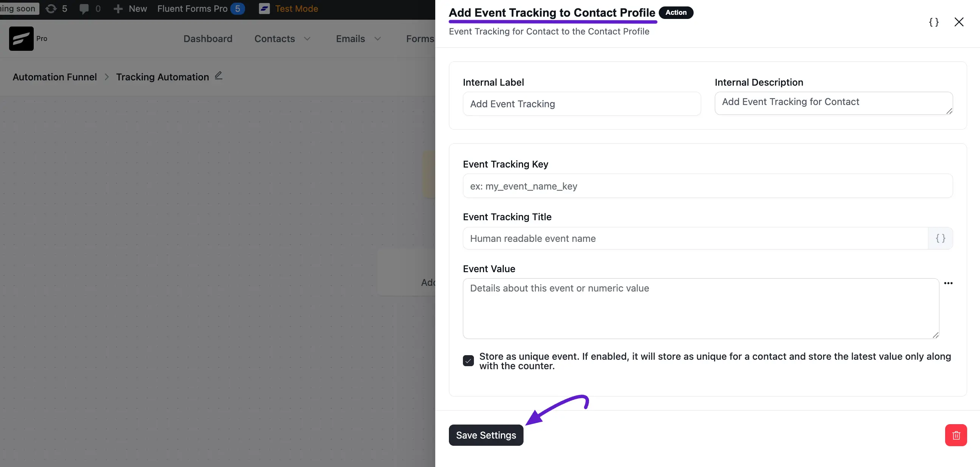The image size is (980, 467).
Task: Click the Action badge in panel header
Action: [x=676, y=13]
